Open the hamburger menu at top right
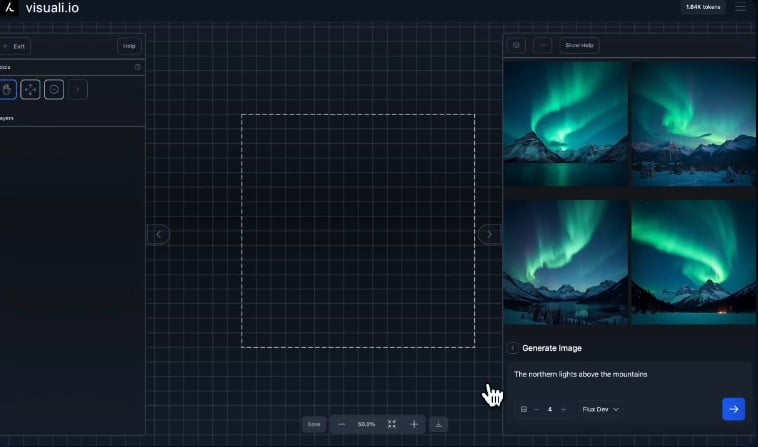758x447 pixels. [x=741, y=7]
